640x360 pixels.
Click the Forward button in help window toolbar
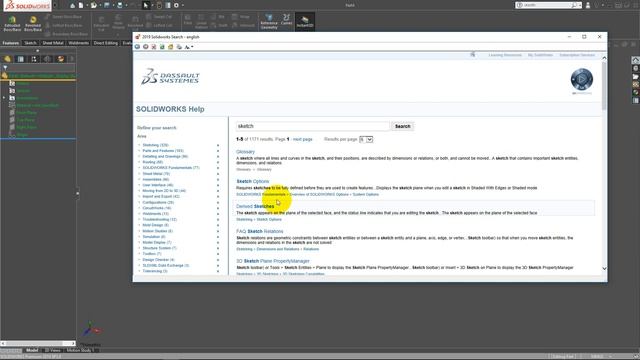point(146,47)
